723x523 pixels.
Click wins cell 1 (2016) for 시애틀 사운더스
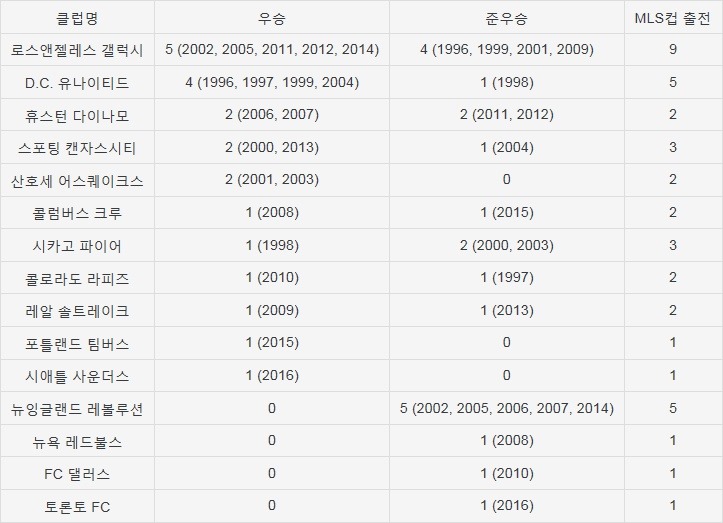[272, 375]
